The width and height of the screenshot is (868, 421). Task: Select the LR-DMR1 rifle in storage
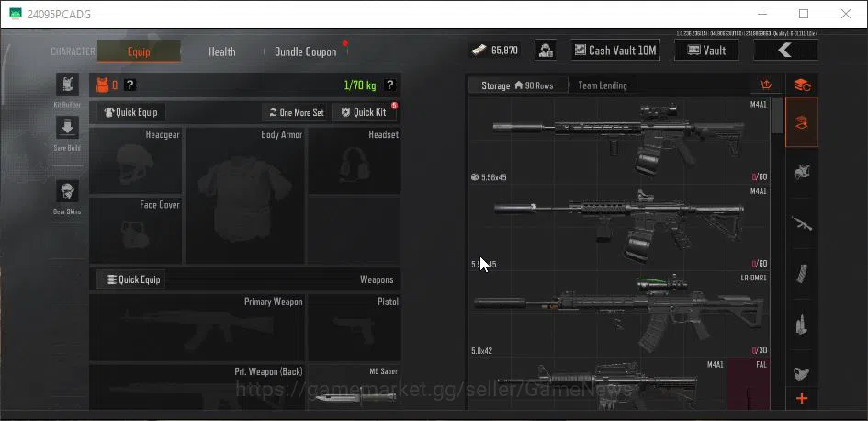[x=619, y=314]
